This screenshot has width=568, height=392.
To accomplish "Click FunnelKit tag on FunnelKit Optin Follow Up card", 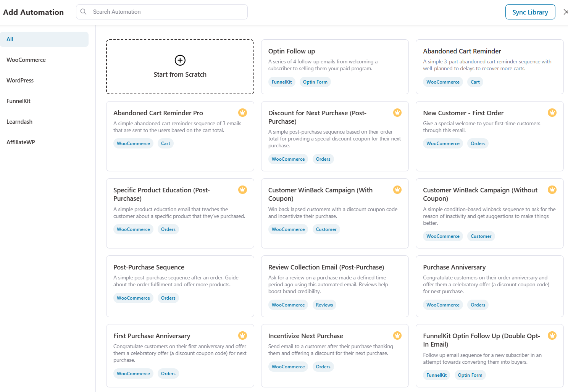I will [x=436, y=375].
